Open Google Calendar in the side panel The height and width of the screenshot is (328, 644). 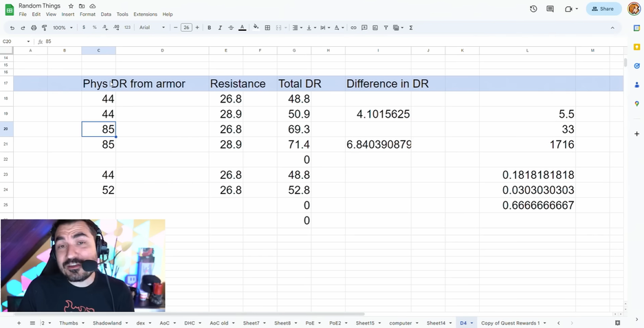click(636, 28)
